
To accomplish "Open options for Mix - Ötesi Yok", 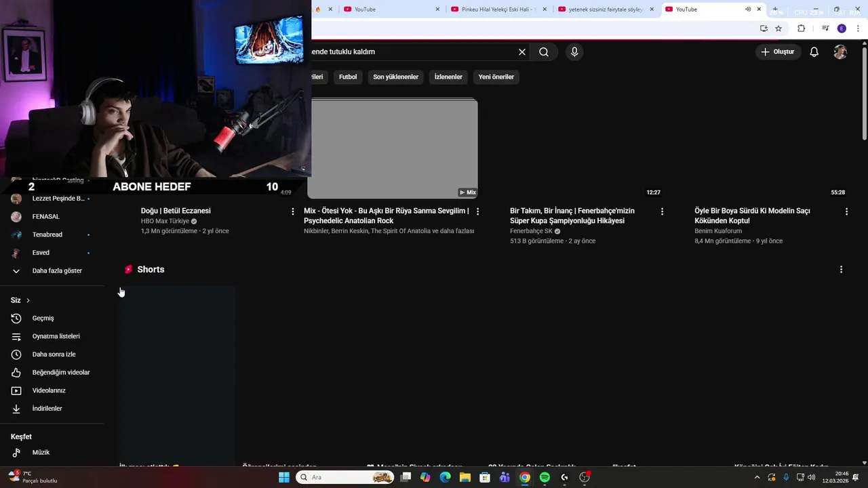I will pyautogui.click(x=477, y=211).
